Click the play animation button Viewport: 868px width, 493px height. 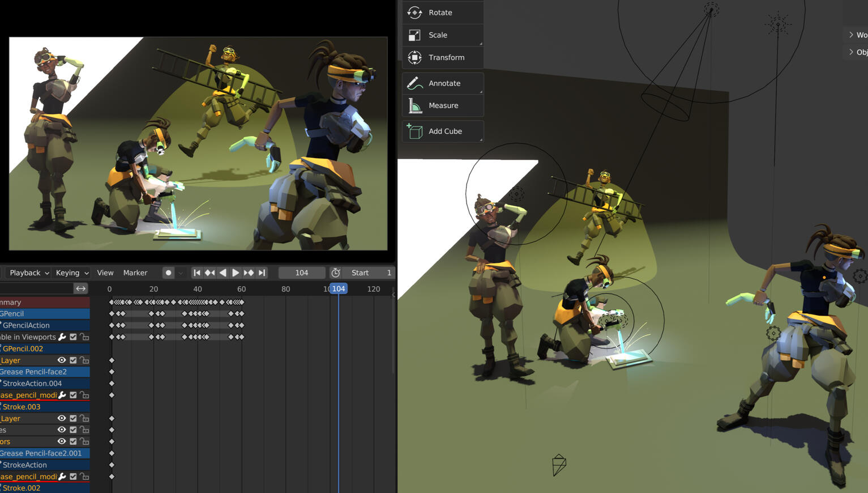point(236,273)
